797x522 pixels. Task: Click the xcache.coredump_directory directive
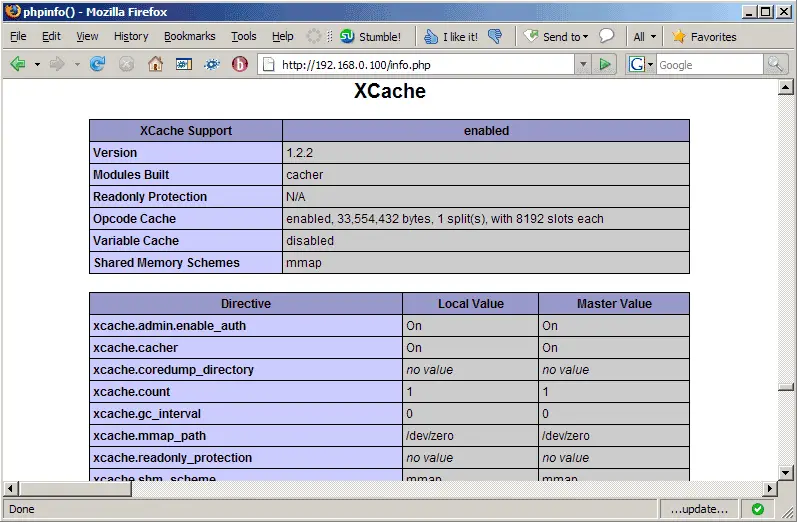point(173,370)
